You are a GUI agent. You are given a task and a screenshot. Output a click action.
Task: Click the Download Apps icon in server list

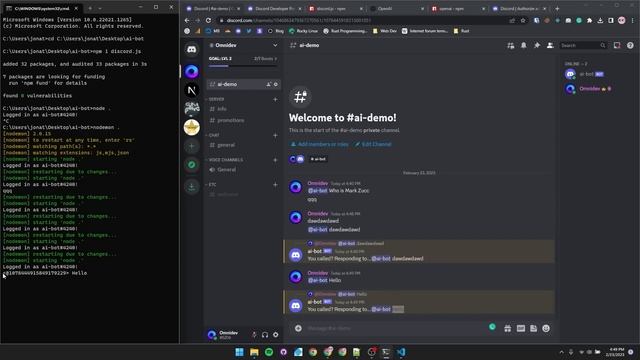tap(191, 187)
